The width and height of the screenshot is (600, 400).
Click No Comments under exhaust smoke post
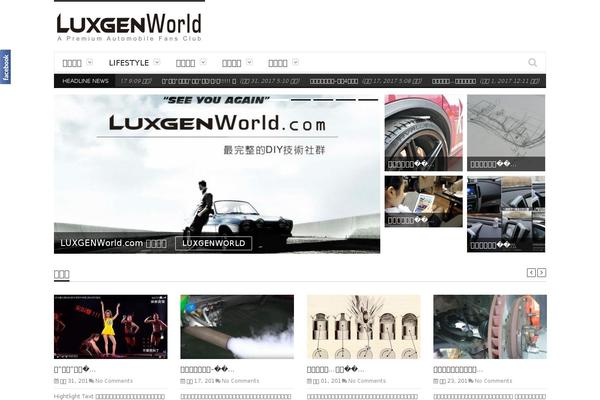tap(240, 381)
